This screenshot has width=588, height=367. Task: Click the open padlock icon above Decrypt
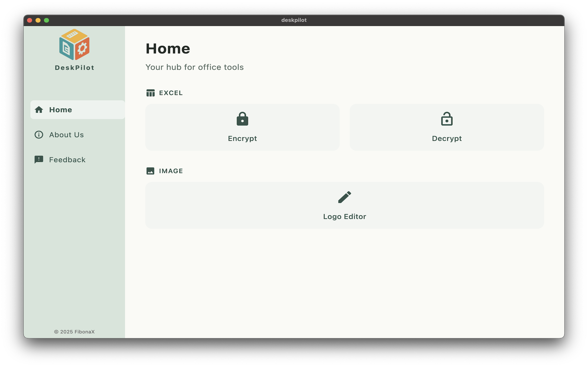pos(447,119)
